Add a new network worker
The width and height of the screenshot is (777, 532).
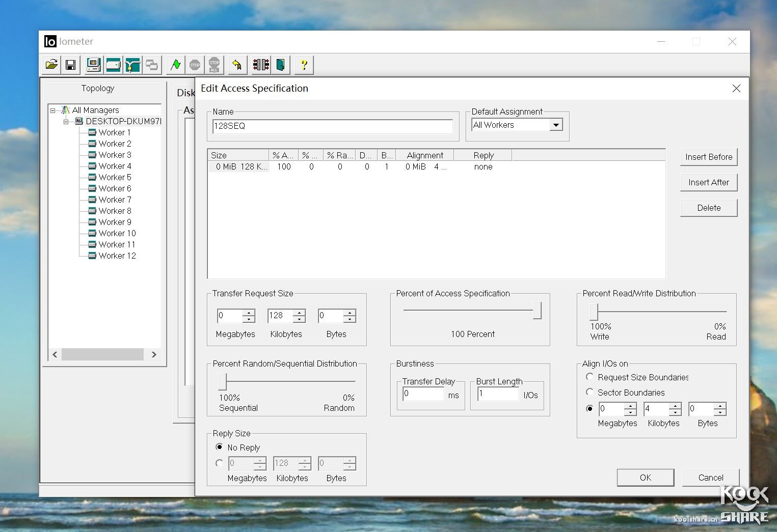click(132, 65)
